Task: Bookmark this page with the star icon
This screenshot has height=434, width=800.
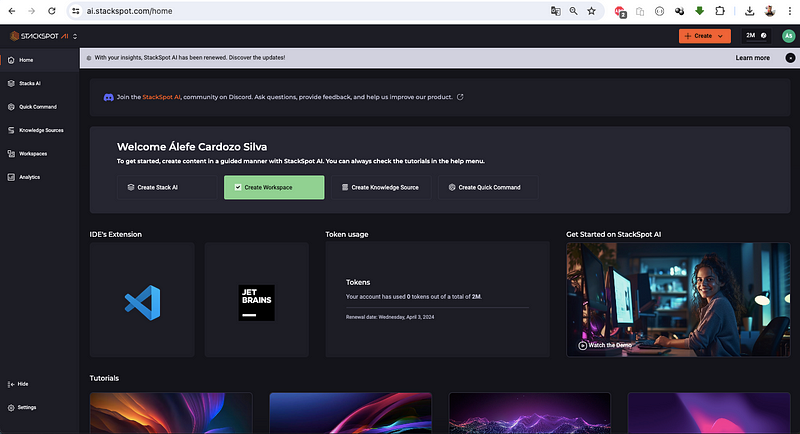Action: [x=591, y=11]
